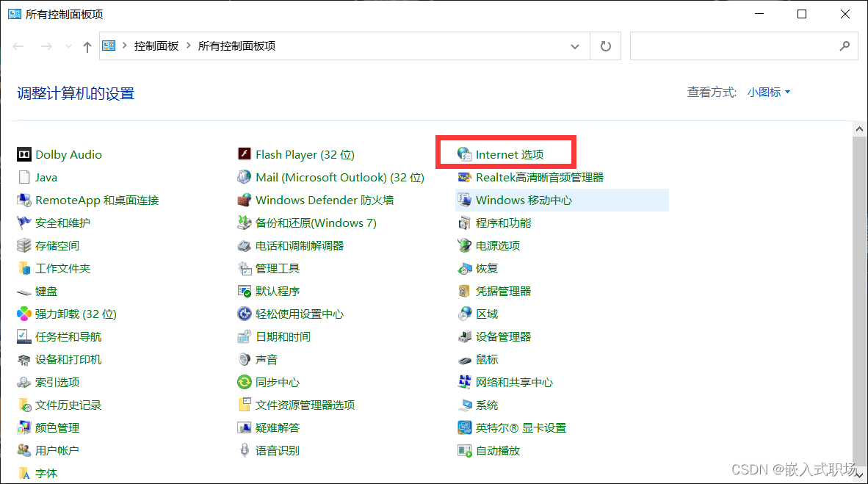Expand the address bar history dropdown arrow

574,46
